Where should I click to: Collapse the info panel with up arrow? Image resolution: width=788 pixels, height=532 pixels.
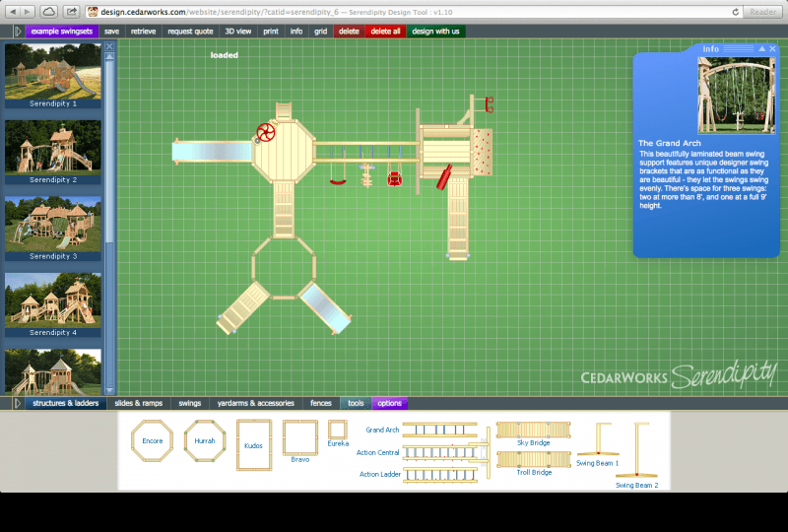pyautogui.click(x=761, y=49)
